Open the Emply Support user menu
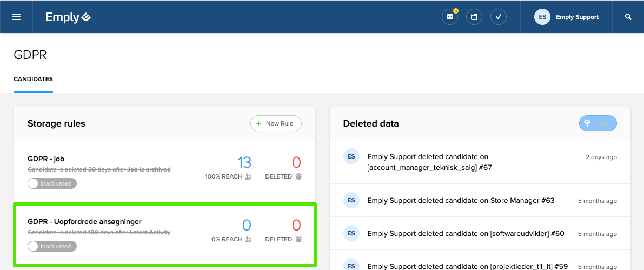 point(577,17)
